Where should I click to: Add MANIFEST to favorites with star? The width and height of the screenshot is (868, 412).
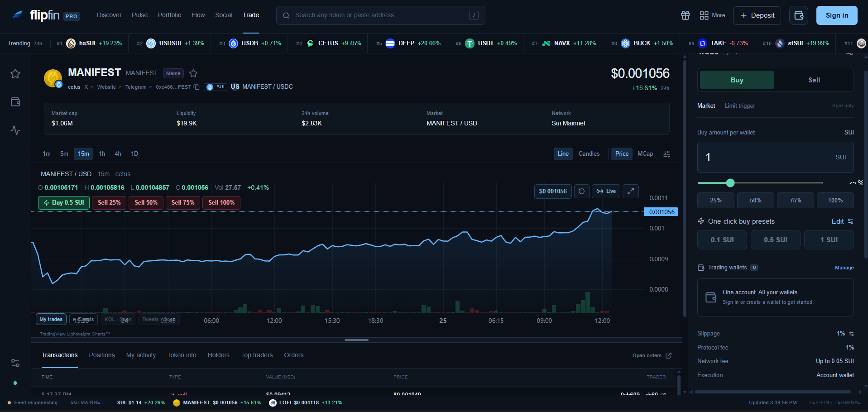pos(193,73)
